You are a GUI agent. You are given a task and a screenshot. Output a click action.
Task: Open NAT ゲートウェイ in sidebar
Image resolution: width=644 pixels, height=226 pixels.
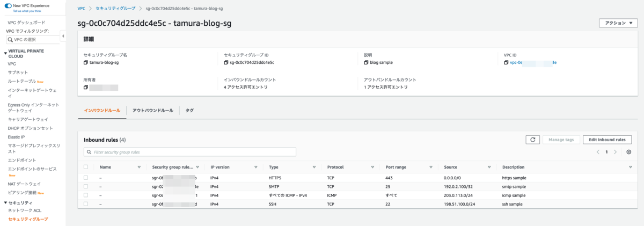coord(24,184)
